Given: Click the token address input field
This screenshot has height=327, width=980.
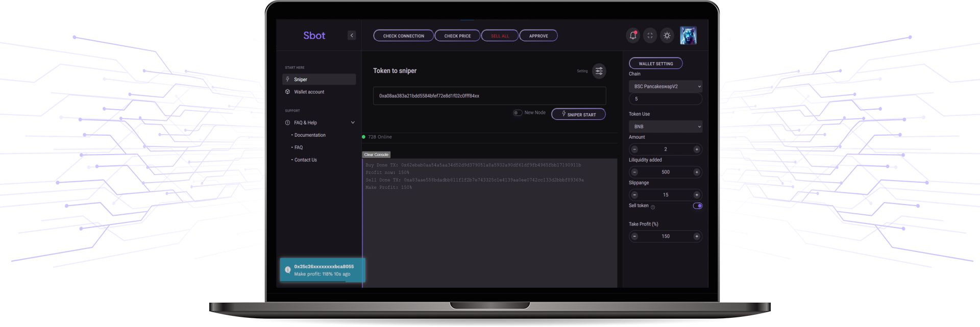Looking at the screenshot, I should pos(489,96).
